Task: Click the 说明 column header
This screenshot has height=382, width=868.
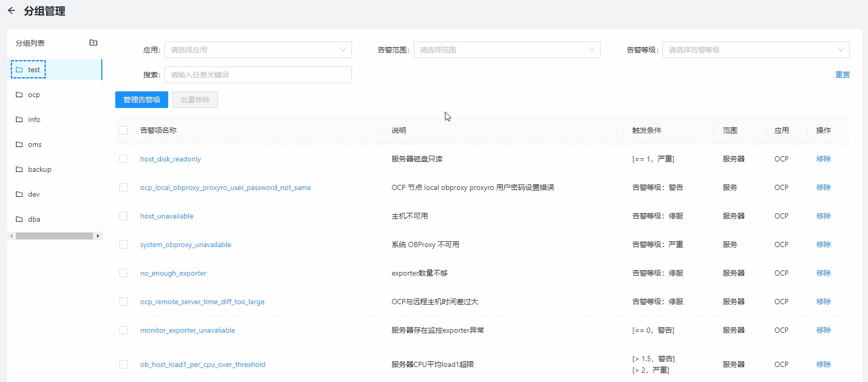Action: [399, 130]
